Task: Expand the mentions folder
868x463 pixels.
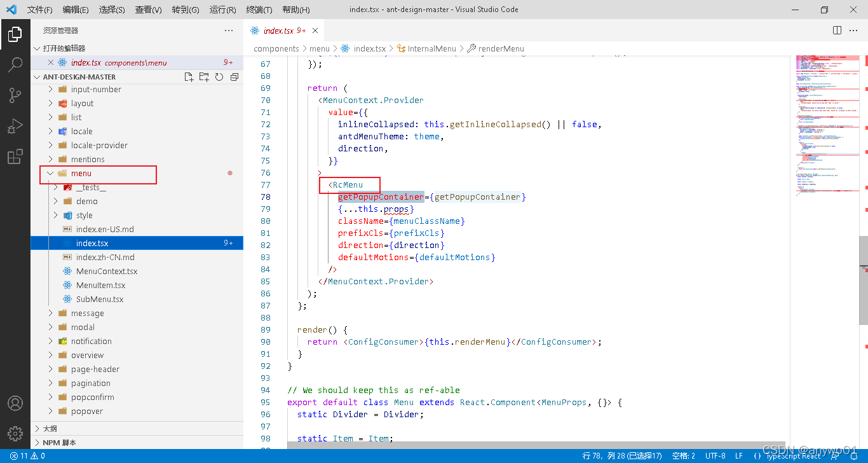Action: (137, 160)
